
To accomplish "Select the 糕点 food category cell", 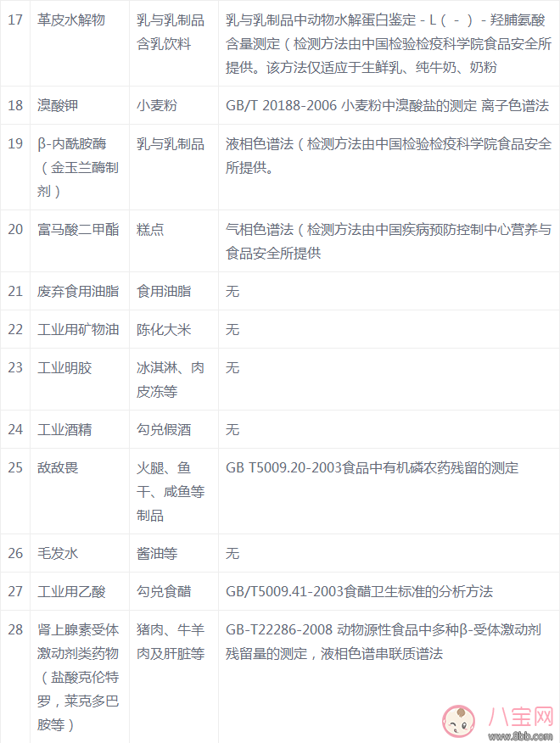I will pyautogui.click(x=150, y=230).
